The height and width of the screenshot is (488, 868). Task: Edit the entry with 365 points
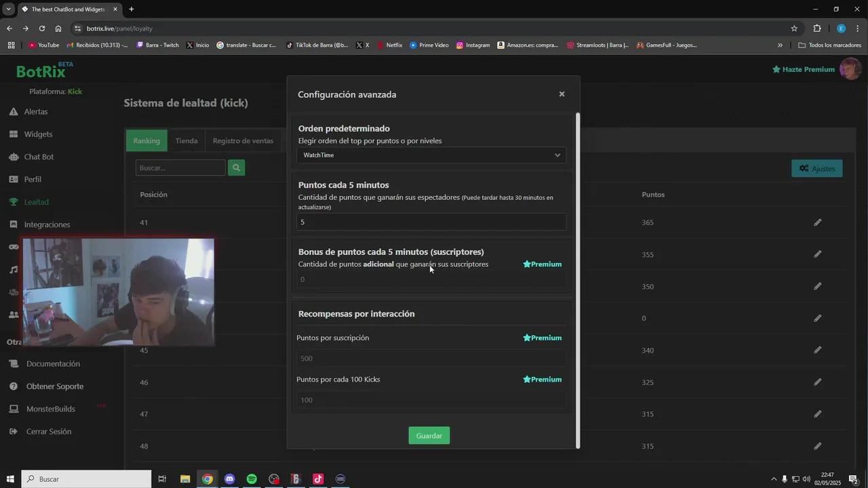coord(818,222)
